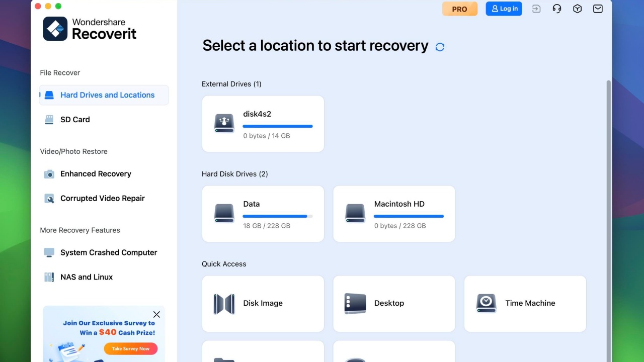Open the PRO upgrade page
Screen dimensions: 644x362
(459, 9)
